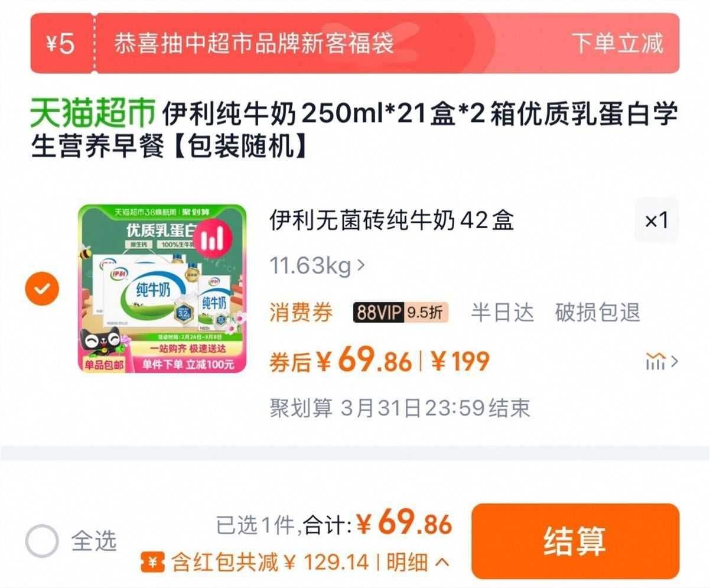Image resolution: width=710 pixels, height=588 pixels.
Task: Click the 88VIP 9.5折 badge
Action: pyautogui.click(x=401, y=312)
